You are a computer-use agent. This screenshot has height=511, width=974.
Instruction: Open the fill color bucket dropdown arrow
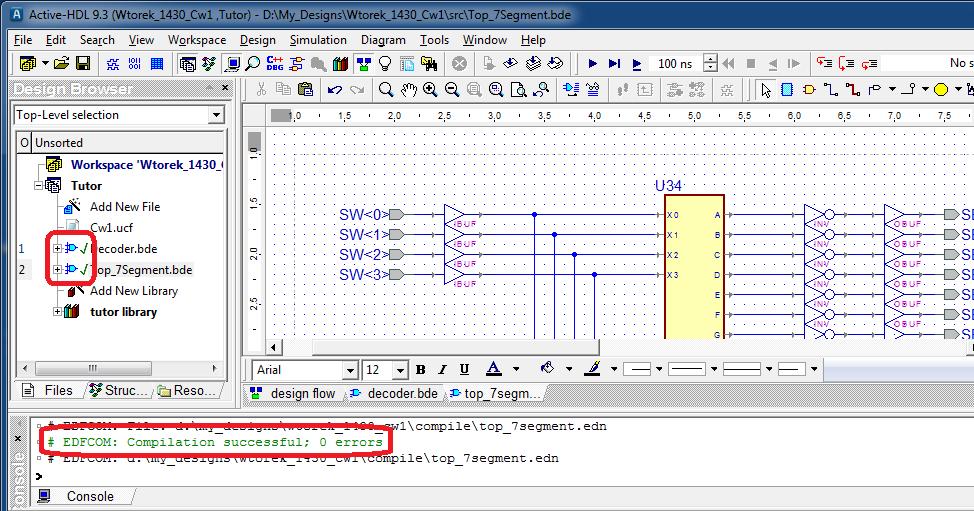[569, 369]
